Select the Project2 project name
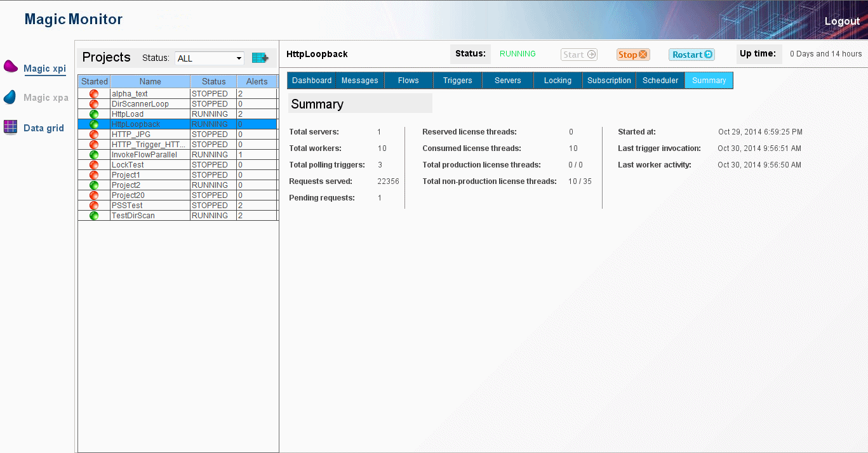This screenshot has height=453, width=868. 126,185
